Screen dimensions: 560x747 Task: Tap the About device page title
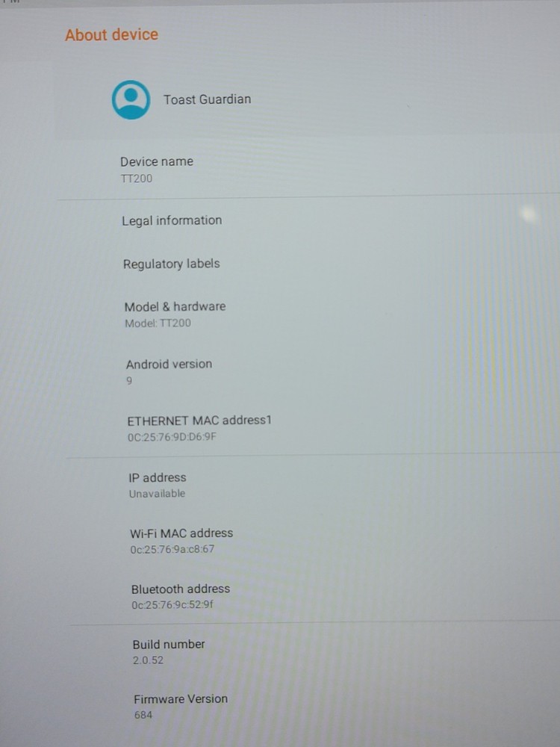[x=111, y=34]
